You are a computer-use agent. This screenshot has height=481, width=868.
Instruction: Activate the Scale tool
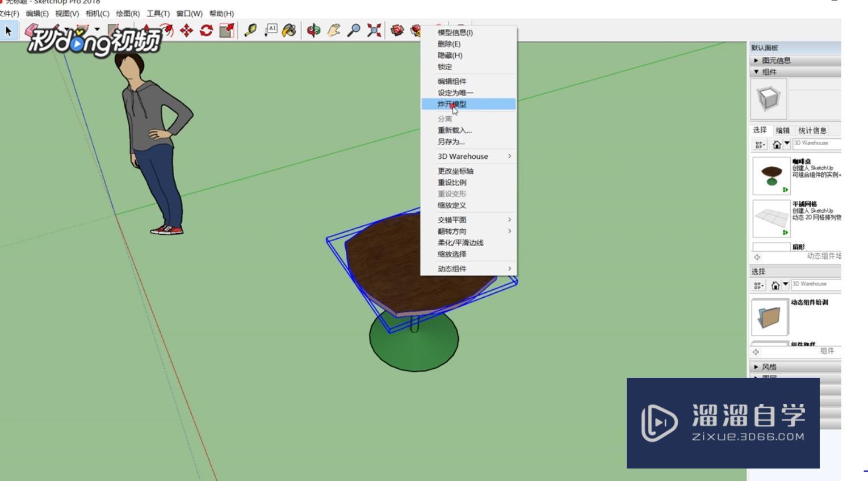point(227,31)
